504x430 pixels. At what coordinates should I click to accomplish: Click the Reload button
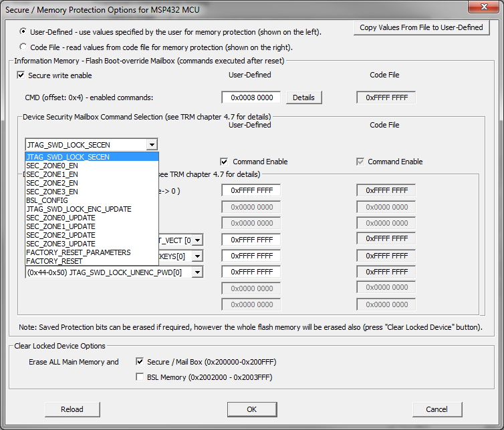click(x=72, y=409)
